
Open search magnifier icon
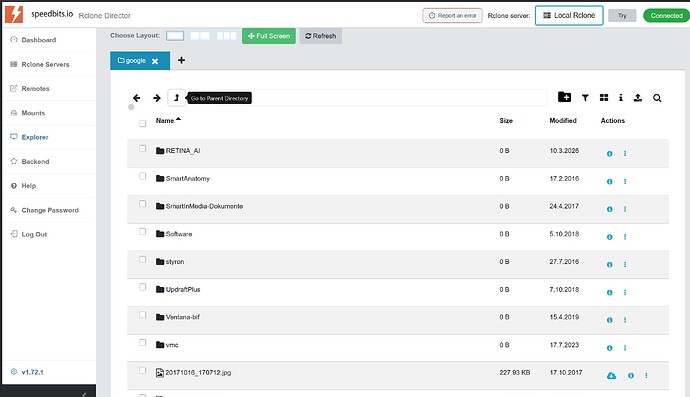(657, 98)
